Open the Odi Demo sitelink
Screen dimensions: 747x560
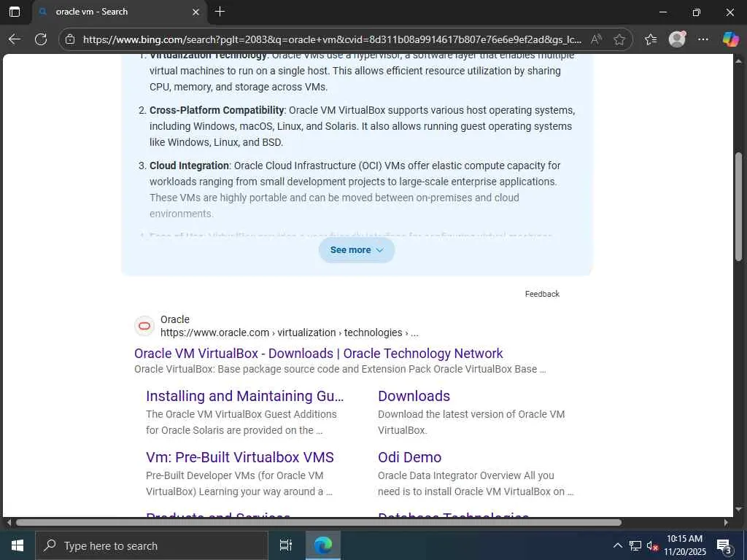(x=410, y=457)
